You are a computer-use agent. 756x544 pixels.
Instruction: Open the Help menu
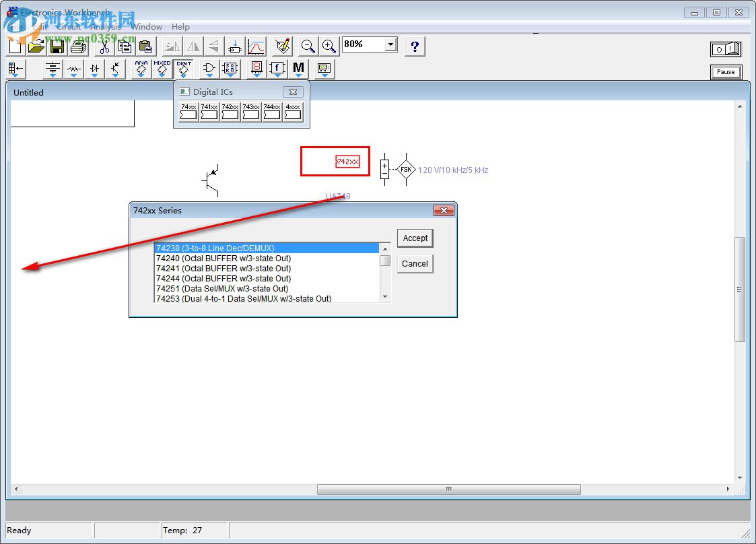[181, 26]
